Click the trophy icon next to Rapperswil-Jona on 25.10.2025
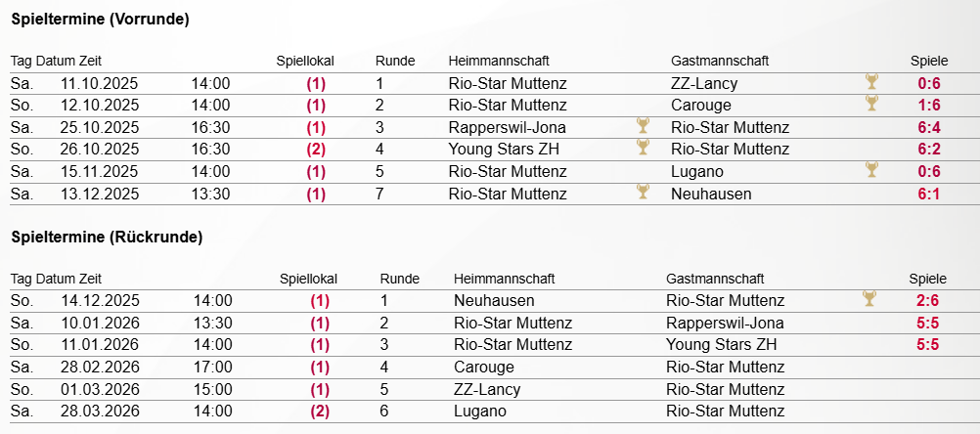This screenshot has height=434, width=980. tap(643, 126)
